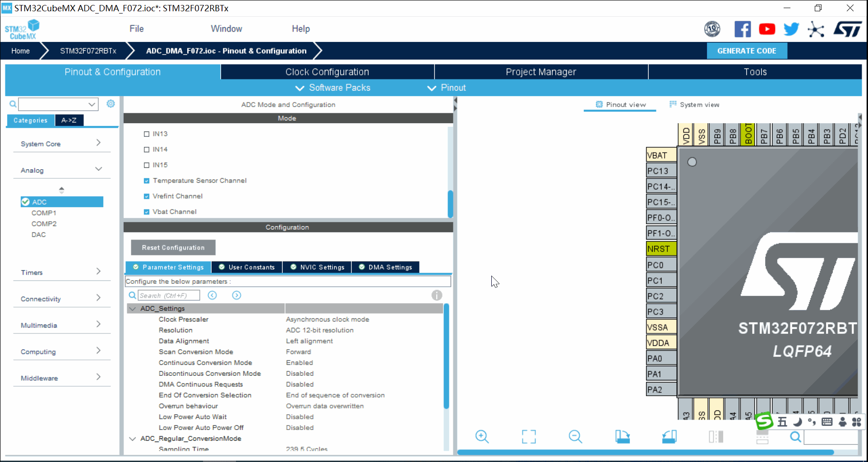Uncheck Vbat Channel
This screenshot has height=462, width=868.
[x=146, y=212]
